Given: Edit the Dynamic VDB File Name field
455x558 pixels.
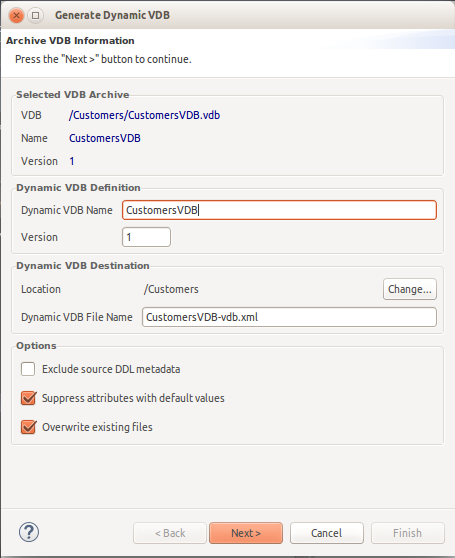Looking at the screenshot, I should click(x=289, y=317).
